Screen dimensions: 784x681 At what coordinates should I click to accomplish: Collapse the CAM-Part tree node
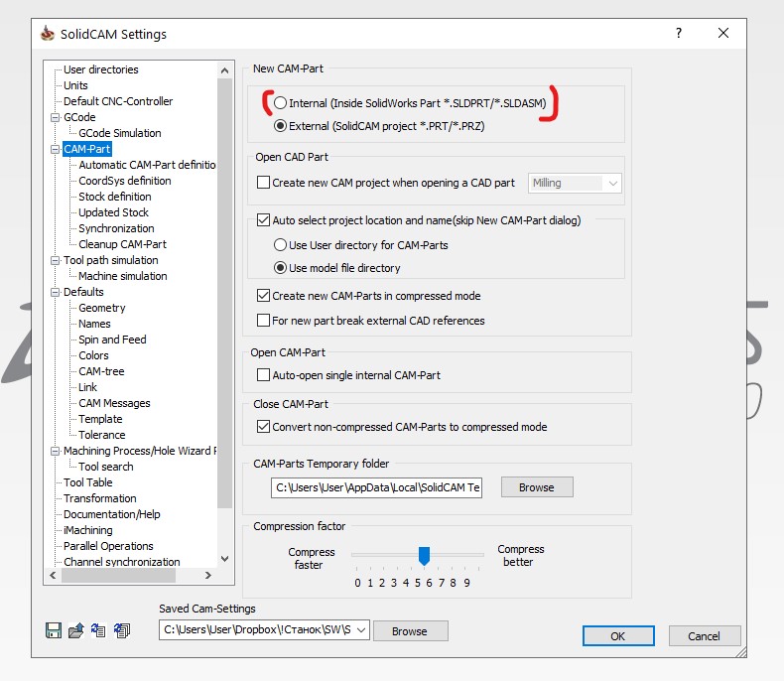(55, 149)
